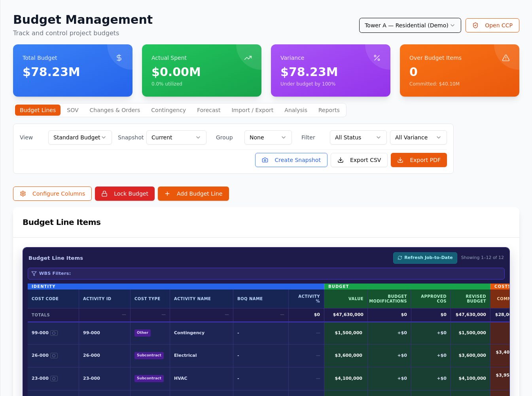Expand the Standard Budget view dropdown
Screen dimensions: 532x396
pyautogui.click(x=80, y=137)
